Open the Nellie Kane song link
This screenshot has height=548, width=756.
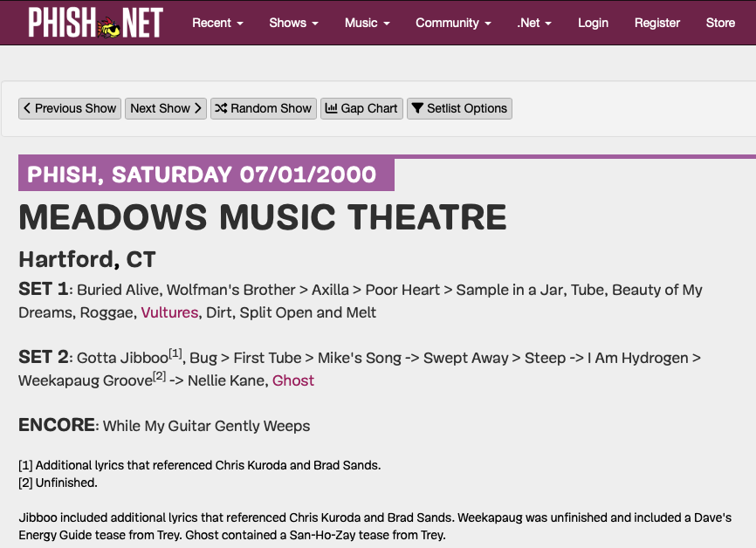tap(226, 380)
